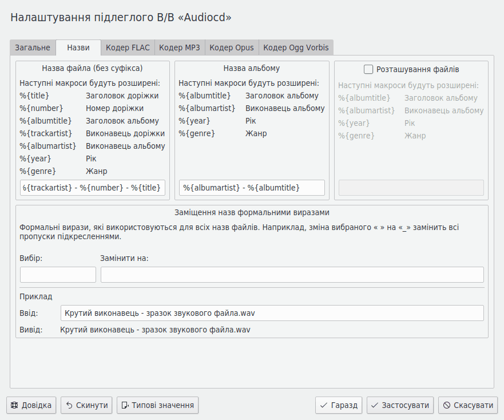504x420 pixels.
Task: Click the help icon on Довідка button
Action: click(15, 405)
